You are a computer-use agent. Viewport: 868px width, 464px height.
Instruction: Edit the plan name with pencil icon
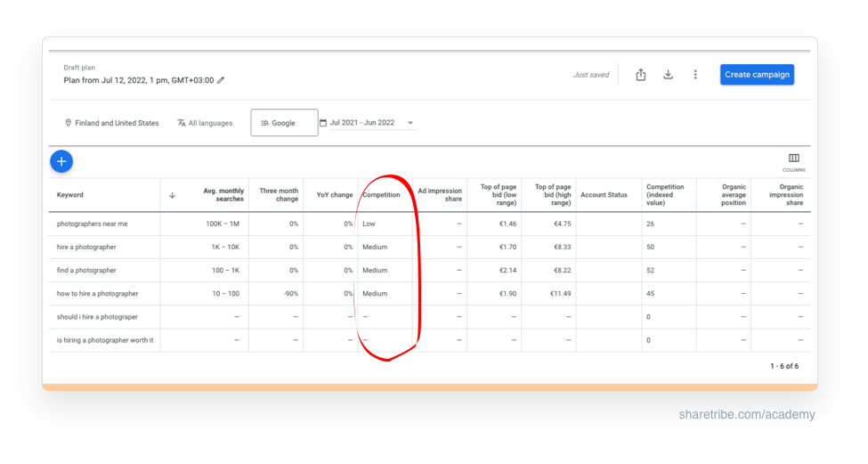[x=221, y=80]
